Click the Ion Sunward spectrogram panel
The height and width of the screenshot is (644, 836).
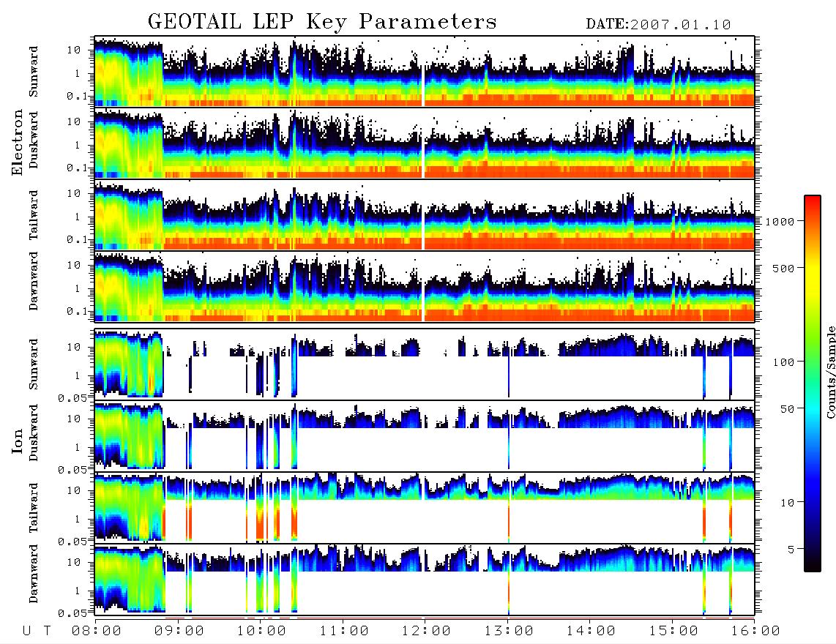click(425, 364)
